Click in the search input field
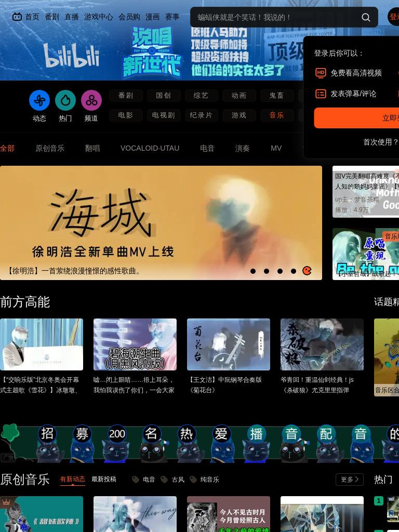 pyautogui.click(x=275, y=17)
